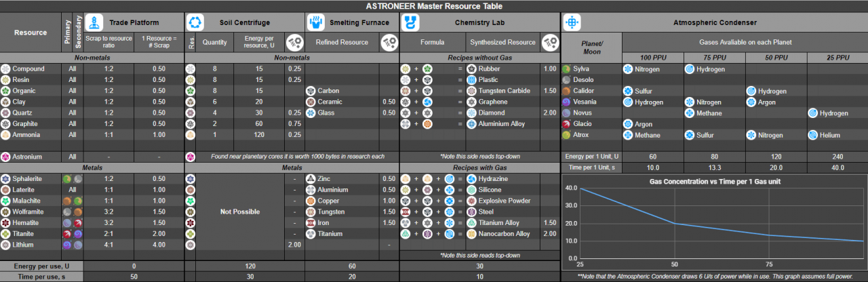Click the Glacio planet icon
Screen dimensions: 868x282
(x=566, y=124)
